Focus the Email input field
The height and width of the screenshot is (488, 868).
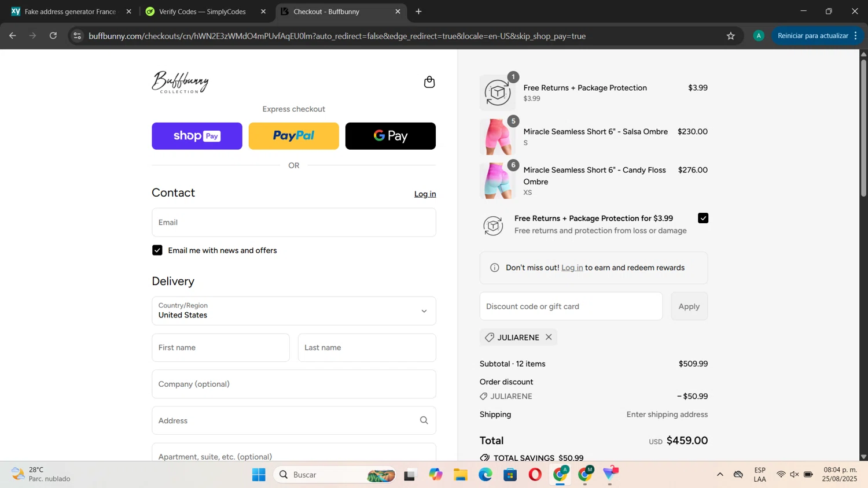pyautogui.click(x=294, y=223)
